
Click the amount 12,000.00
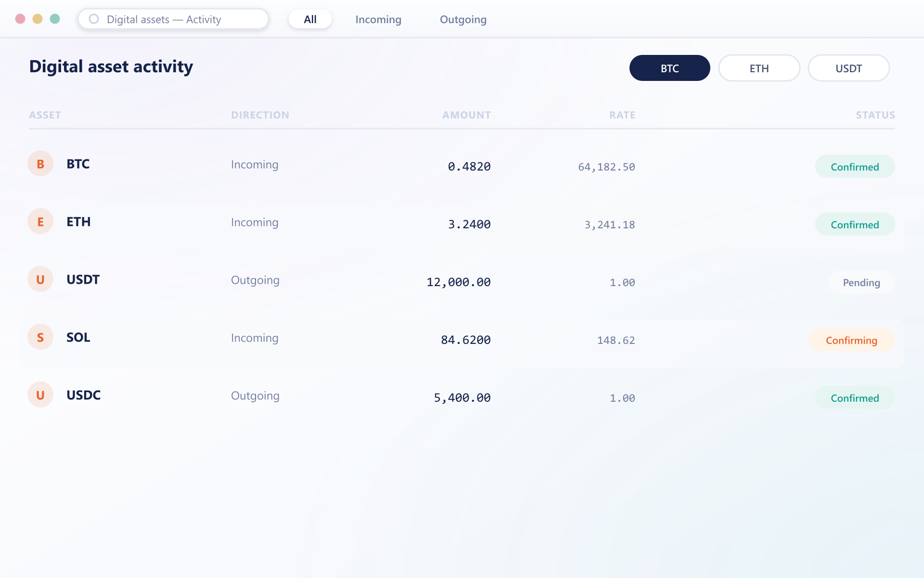tap(459, 282)
